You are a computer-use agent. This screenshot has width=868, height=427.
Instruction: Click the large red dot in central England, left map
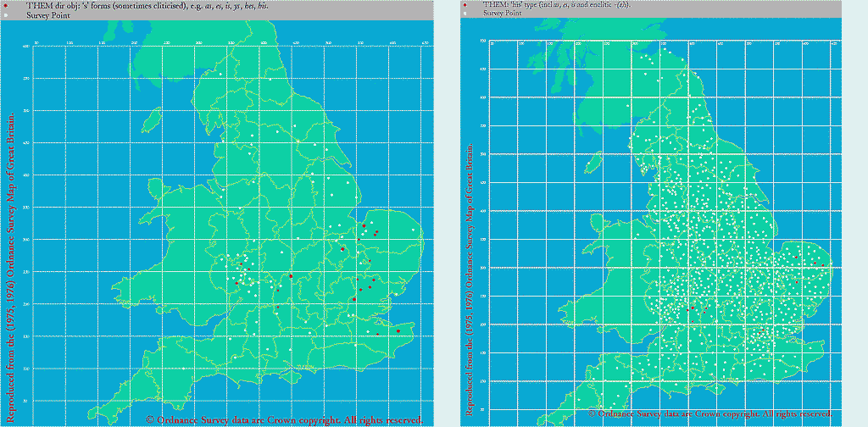point(291,276)
